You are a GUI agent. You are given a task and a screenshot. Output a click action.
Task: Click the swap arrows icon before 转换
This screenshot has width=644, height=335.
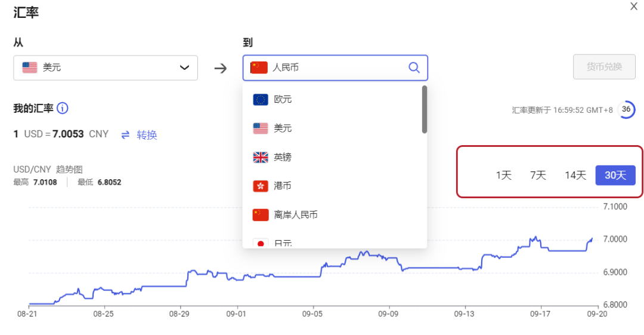point(126,135)
